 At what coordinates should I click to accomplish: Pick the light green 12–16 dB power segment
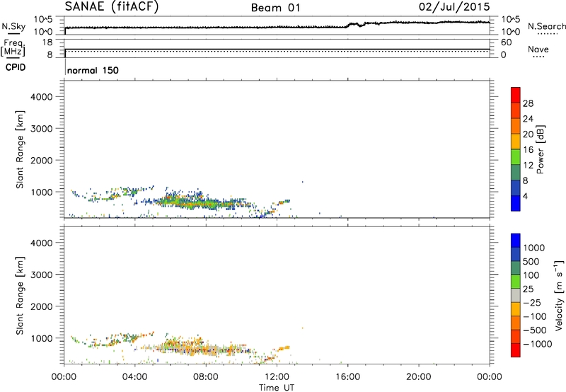(516, 156)
